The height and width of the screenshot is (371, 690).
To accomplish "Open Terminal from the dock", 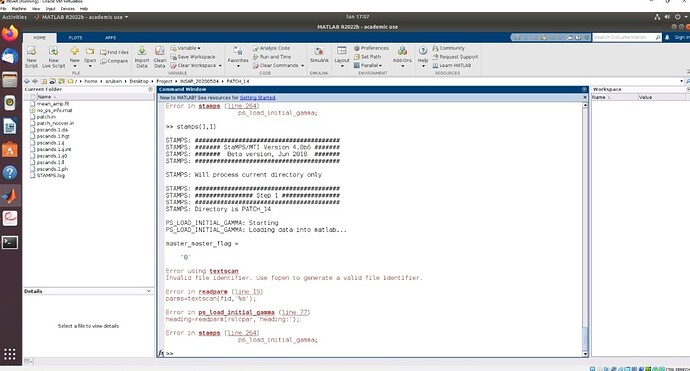I will (10, 242).
